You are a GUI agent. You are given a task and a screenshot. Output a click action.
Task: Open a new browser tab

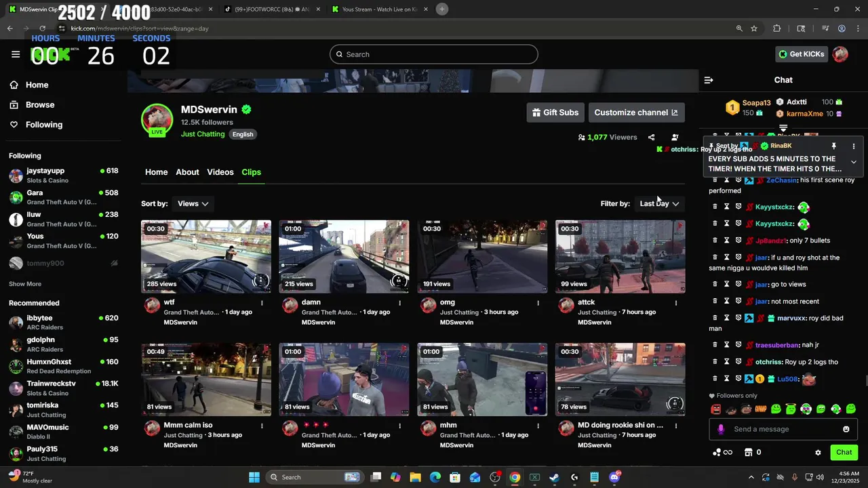coord(442,9)
